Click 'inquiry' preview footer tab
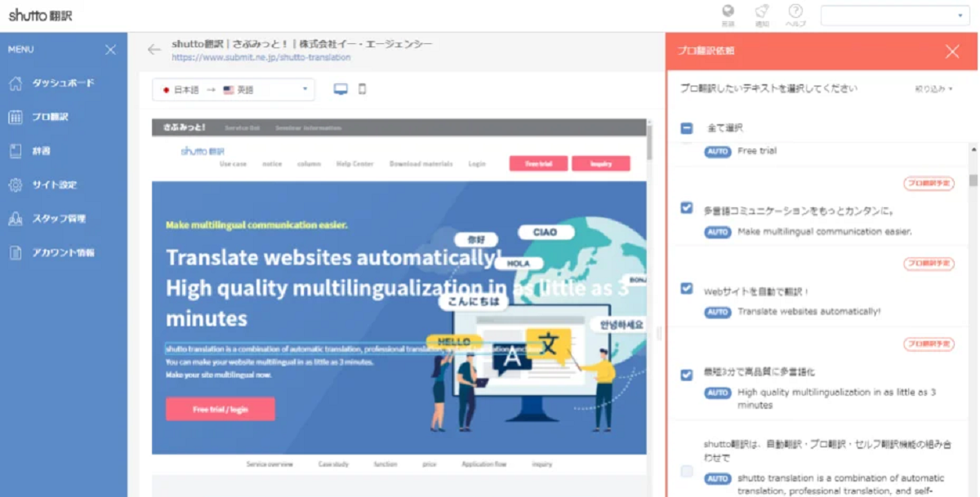This screenshot has width=980, height=497. (x=542, y=464)
